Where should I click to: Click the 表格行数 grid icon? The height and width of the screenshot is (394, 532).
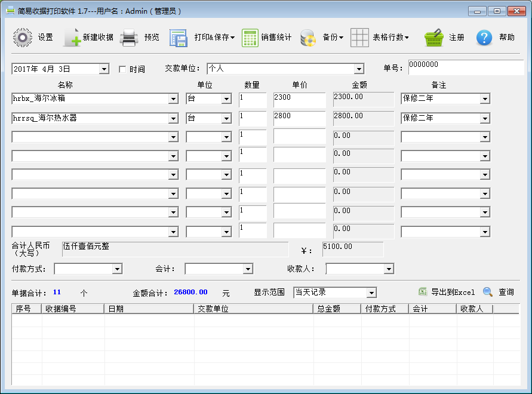pos(359,38)
